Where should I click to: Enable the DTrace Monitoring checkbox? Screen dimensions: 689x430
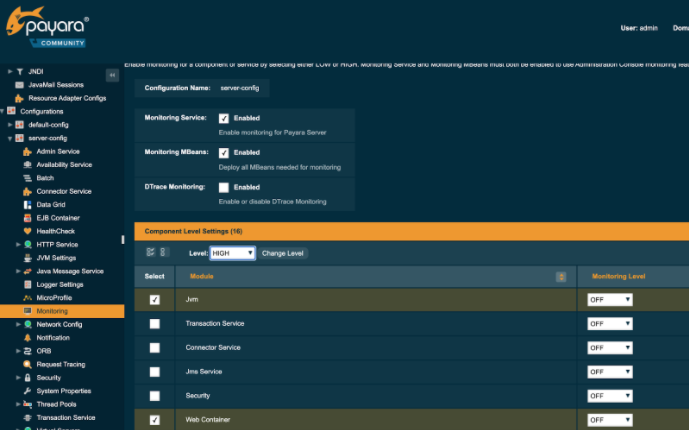click(224, 187)
